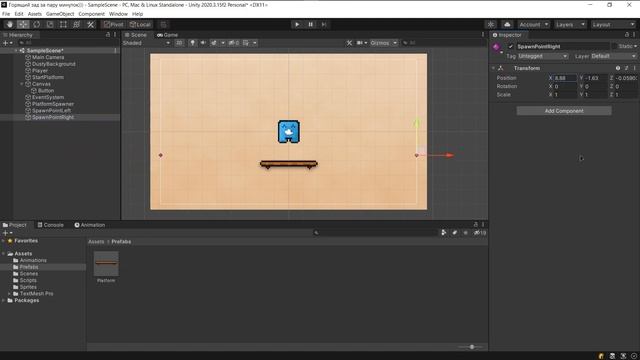
Task: Open the Gizmos dropdown
Action: (384, 43)
